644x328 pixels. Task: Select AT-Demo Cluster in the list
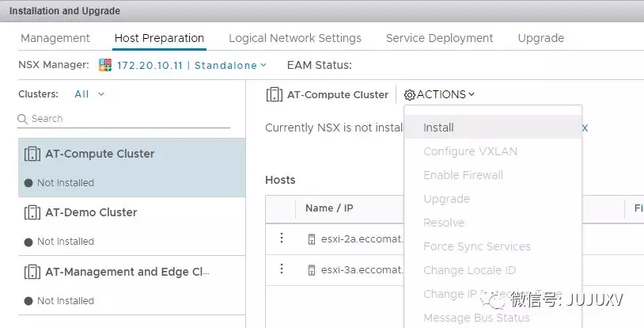tap(132, 226)
